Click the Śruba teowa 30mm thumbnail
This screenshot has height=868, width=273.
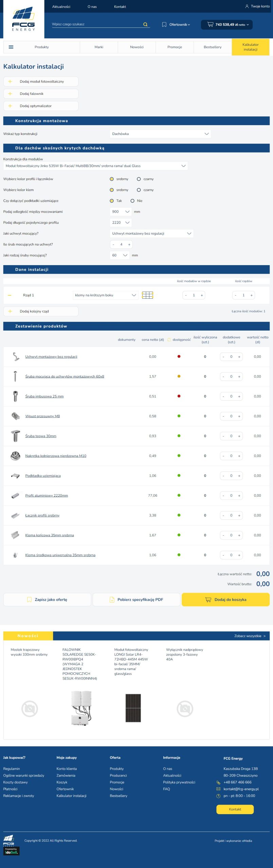[x=15, y=436]
